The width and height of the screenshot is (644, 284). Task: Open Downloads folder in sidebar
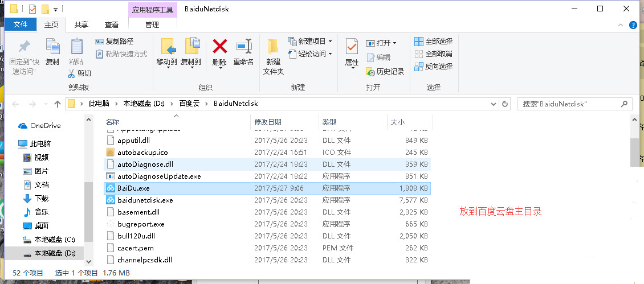pyautogui.click(x=36, y=198)
